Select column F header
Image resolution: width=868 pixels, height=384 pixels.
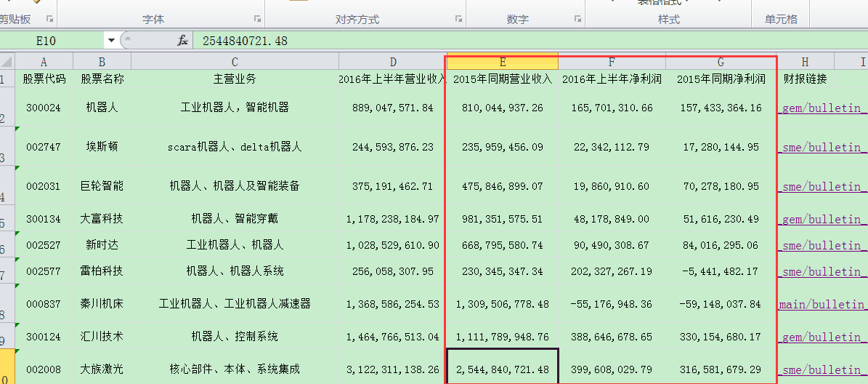click(x=612, y=62)
